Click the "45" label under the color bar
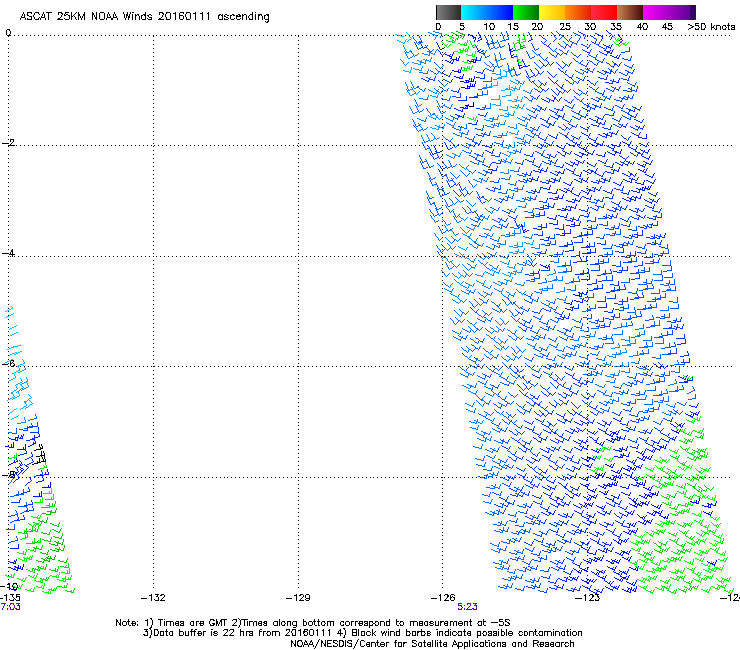 [667, 27]
